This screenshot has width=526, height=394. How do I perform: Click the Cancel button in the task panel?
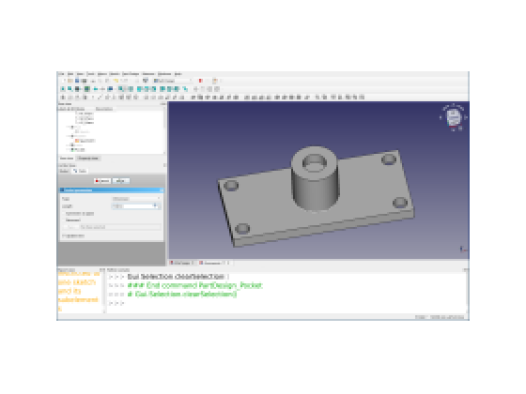tap(102, 181)
